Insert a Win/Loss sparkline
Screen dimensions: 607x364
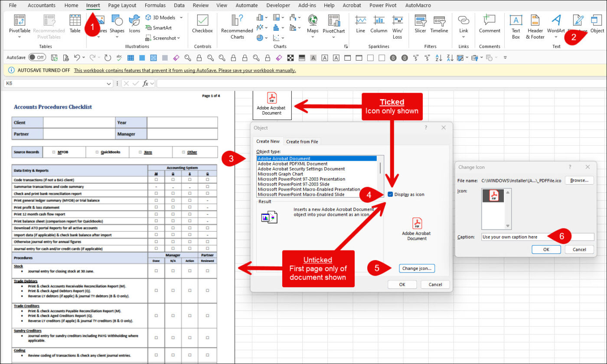(x=397, y=26)
